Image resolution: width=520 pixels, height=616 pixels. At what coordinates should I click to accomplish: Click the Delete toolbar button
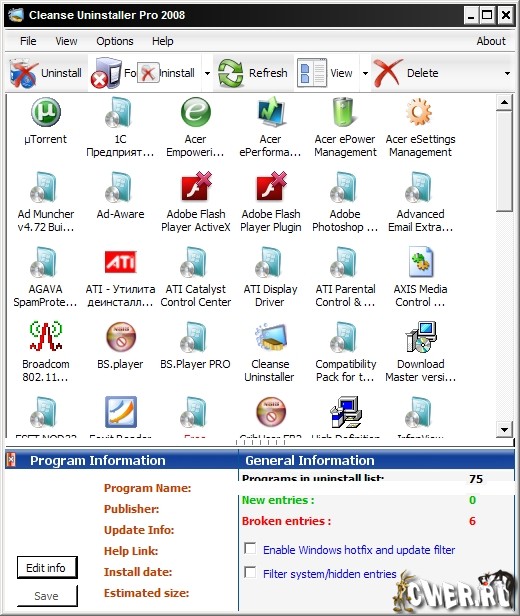pyautogui.click(x=407, y=73)
